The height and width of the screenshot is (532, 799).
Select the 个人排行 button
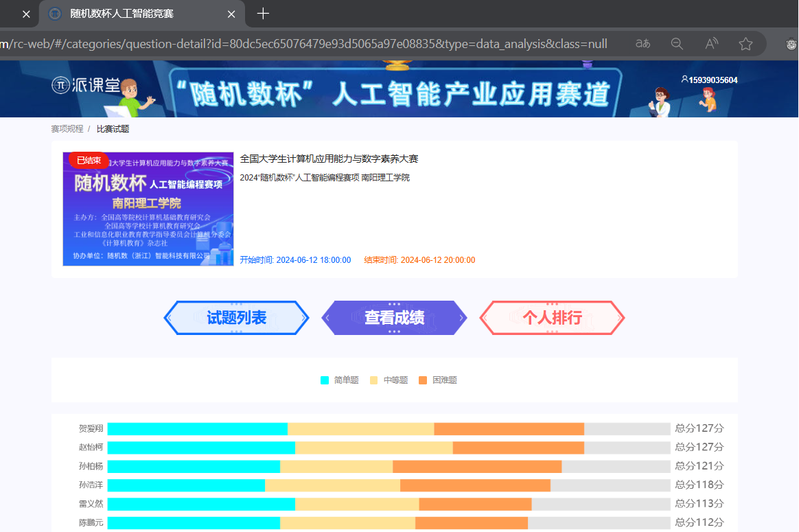click(x=552, y=318)
